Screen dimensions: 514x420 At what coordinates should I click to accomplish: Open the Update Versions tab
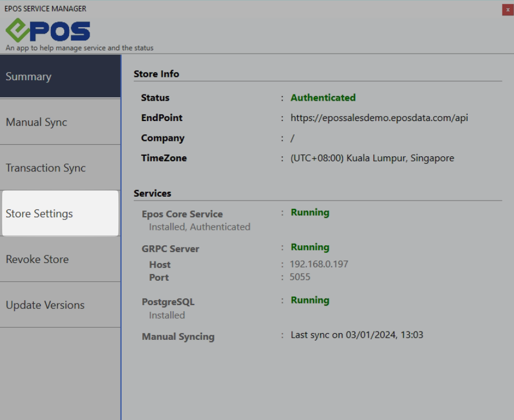click(60, 305)
